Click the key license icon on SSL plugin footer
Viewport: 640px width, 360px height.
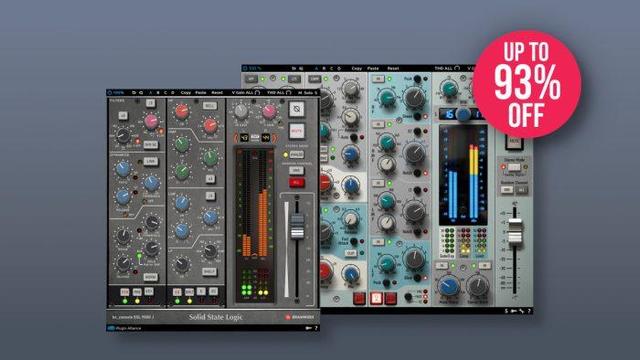(x=309, y=328)
